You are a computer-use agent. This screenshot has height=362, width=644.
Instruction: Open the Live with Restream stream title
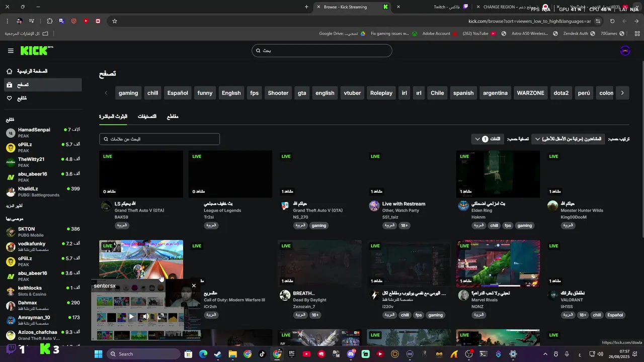pyautogui.click(x=404, y=204)
